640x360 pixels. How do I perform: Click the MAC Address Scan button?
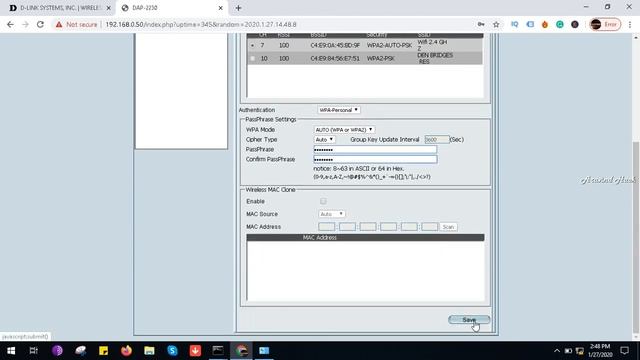pyautogui.click(x=448, y=227)
